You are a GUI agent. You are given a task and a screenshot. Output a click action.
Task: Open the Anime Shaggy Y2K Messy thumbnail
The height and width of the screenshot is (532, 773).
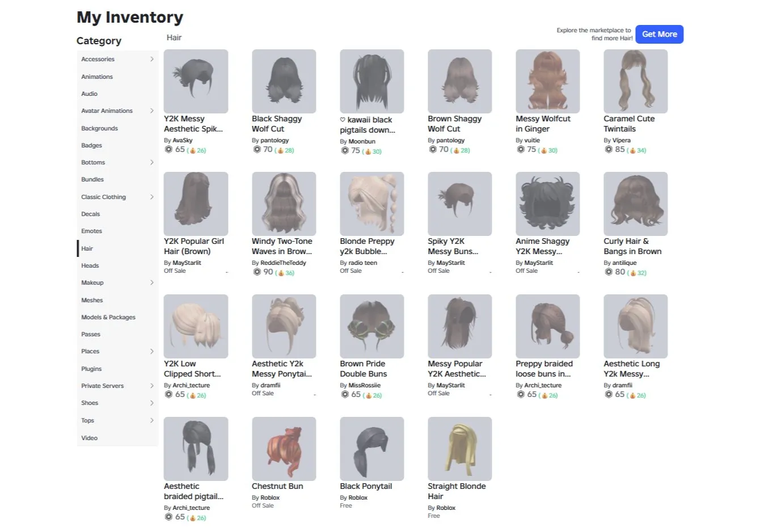pyautogui.click(x=547, y=204)
